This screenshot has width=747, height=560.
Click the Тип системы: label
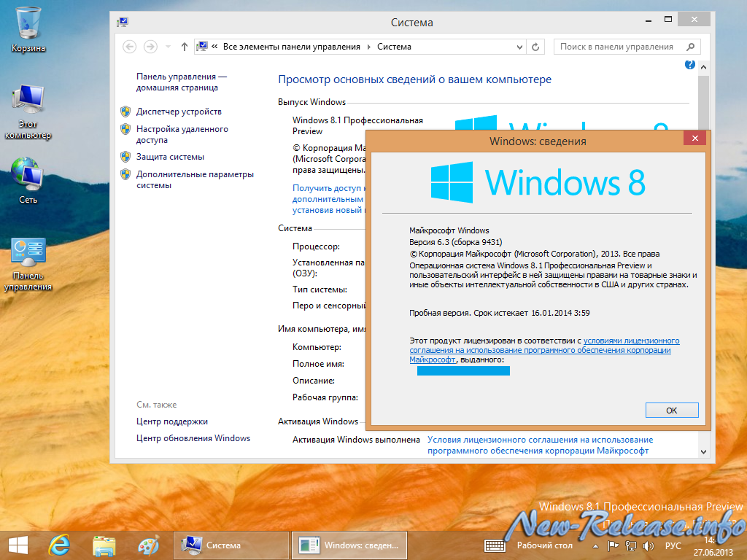click(x=320, y=289)
